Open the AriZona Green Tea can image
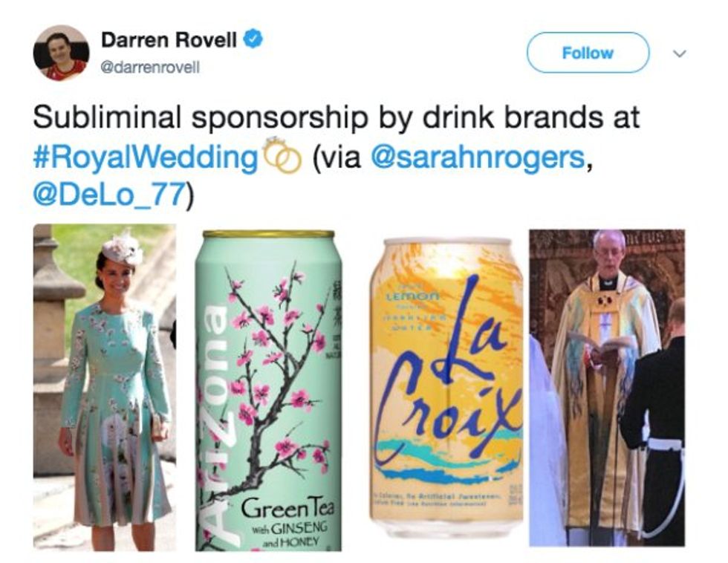The image size is (728, 563). [x=268, y=391]
